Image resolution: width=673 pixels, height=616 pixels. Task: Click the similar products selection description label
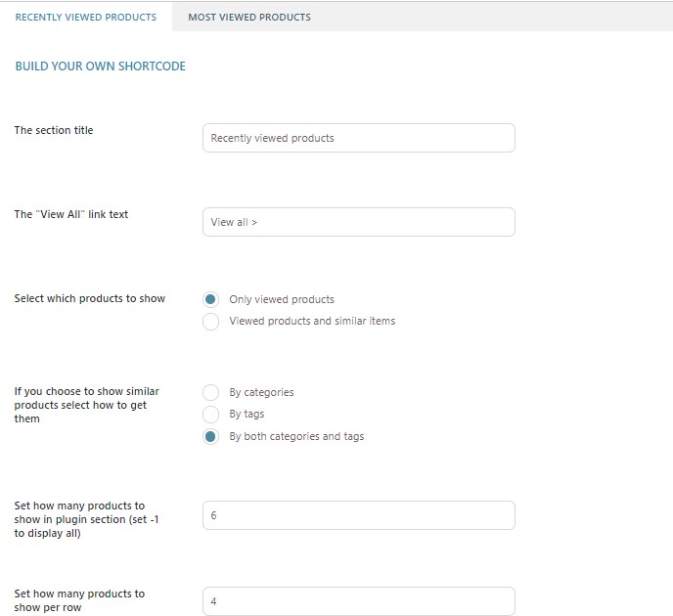coord(86,405)
